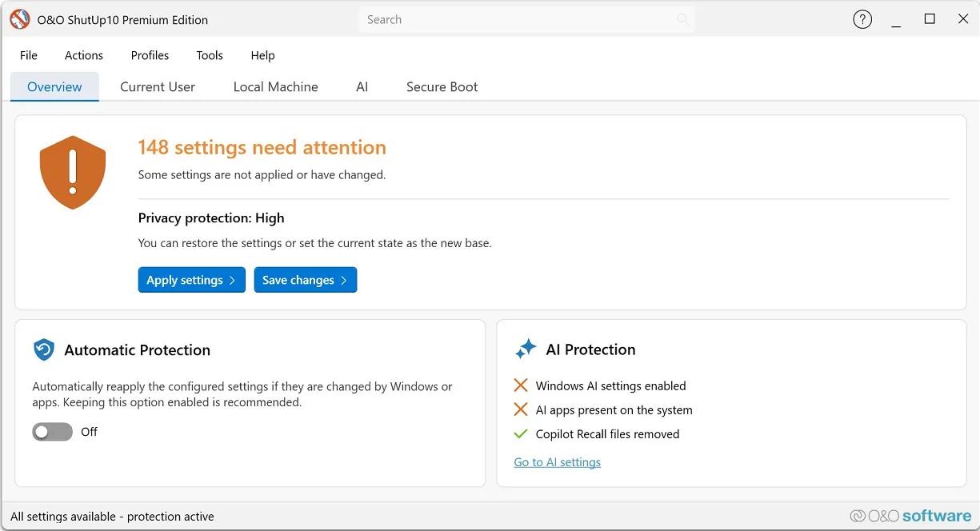
Task: Open the Profiles menu
Action: tap(150, 55)
